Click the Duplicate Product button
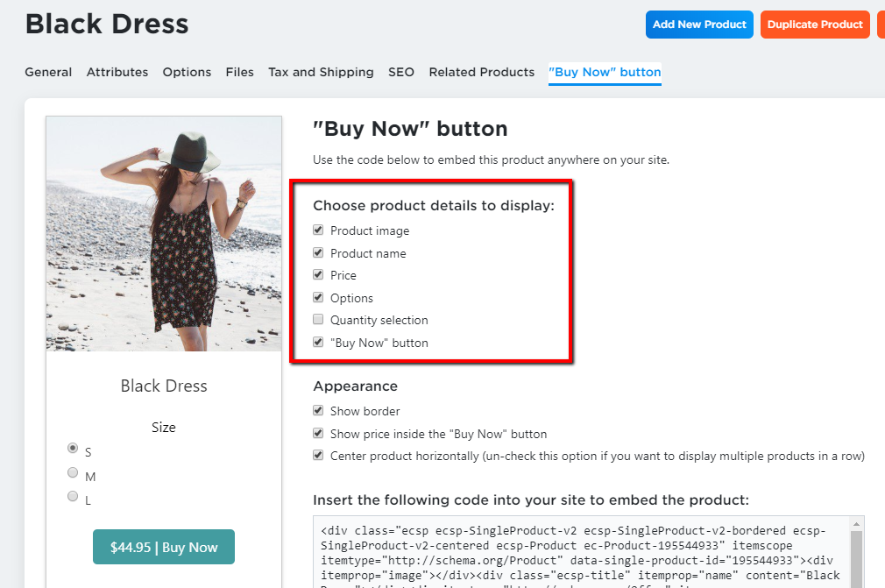Image resolution: width=885 pixels, height=588 pixels. point(815,25)
